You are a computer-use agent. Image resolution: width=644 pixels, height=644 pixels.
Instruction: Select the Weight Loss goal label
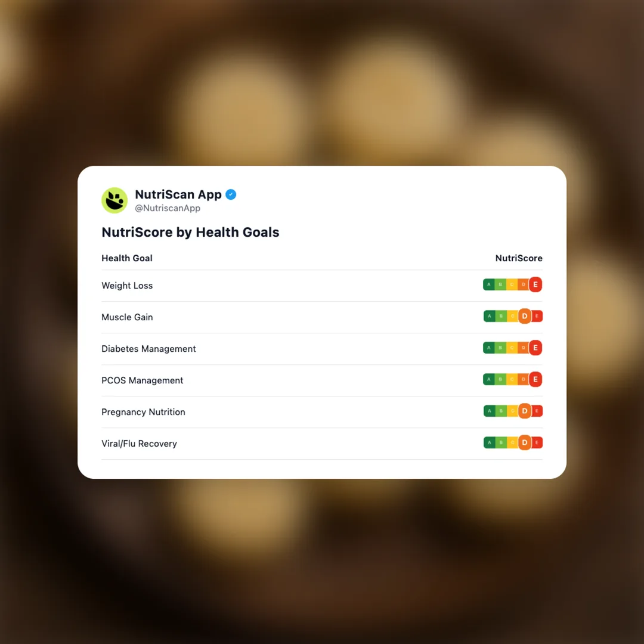tap(127, 286)
